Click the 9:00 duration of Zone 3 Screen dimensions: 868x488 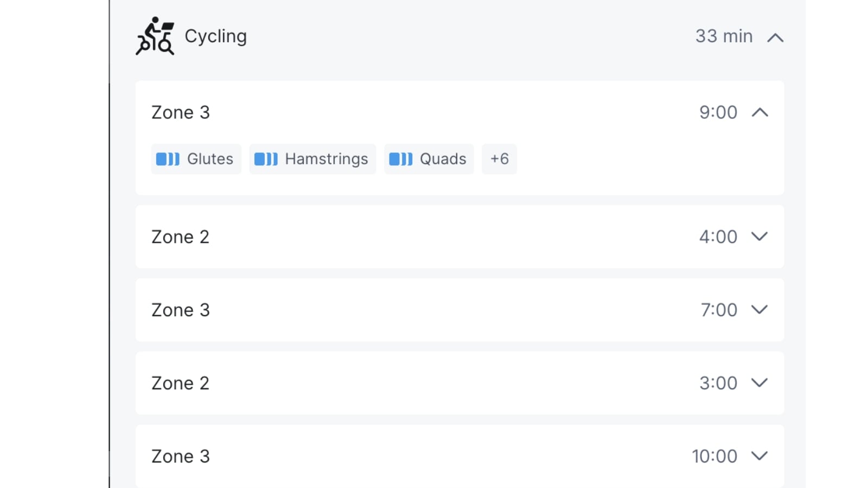pyautogui.click(x=718, y=112)
